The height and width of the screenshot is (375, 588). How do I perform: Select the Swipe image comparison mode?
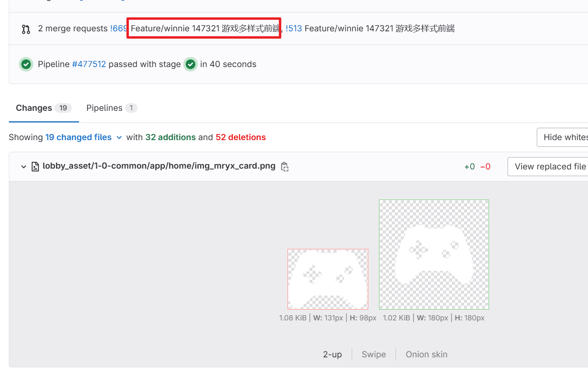(373, 355)
